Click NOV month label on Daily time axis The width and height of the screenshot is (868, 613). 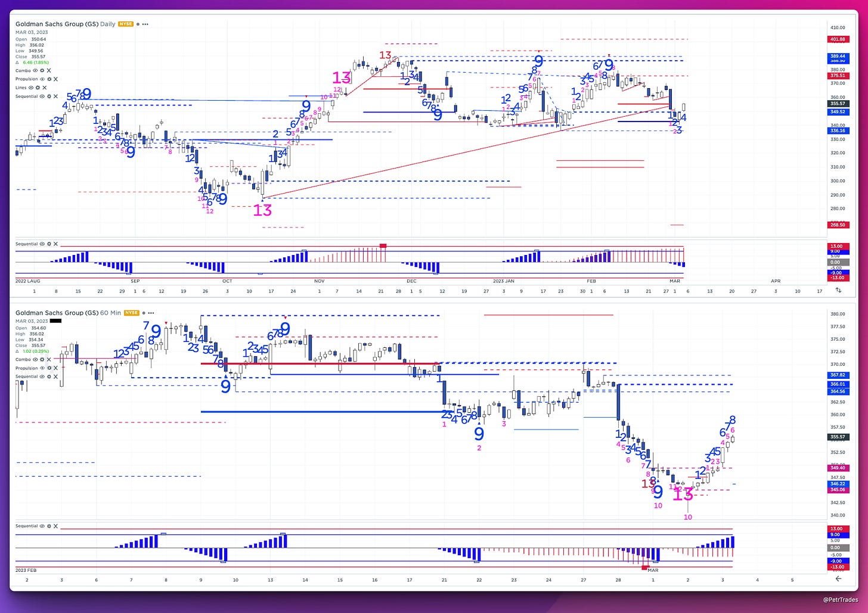click(319, 281)
